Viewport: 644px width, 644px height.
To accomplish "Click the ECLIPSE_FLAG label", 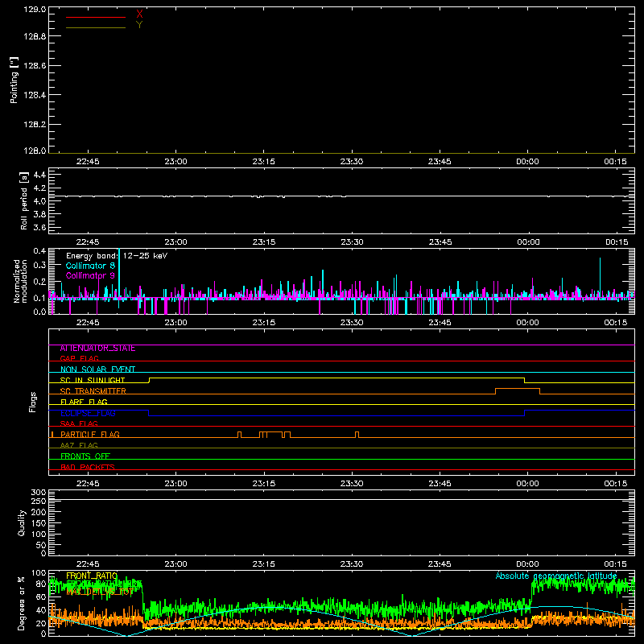I will 88,413.
